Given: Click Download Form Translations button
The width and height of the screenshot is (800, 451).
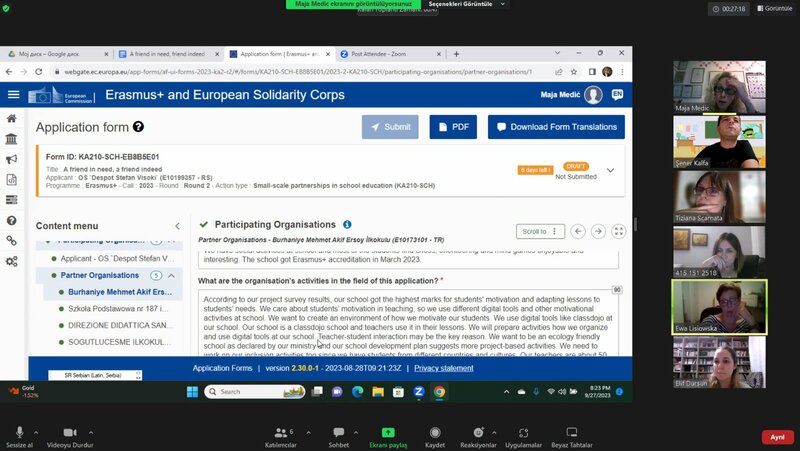Looking at the screenshot, I should (x=556, y=127).
